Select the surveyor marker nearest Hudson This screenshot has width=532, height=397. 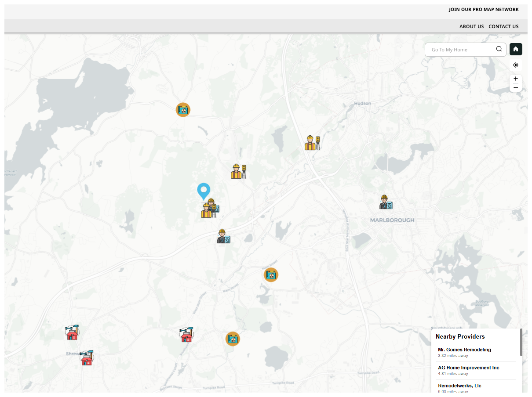coord(312,143)
